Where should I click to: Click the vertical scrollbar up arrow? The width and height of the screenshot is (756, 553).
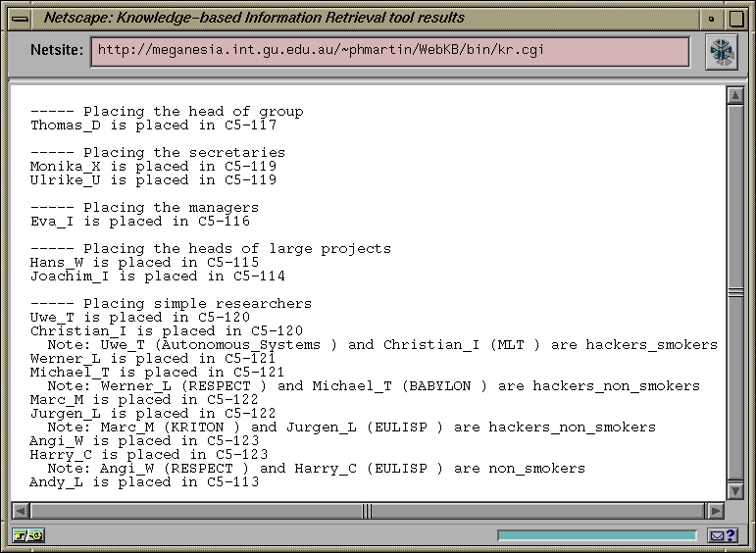click(x=734, y=95)
